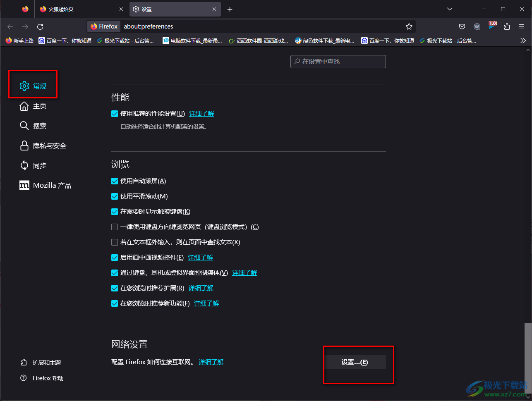532x401 pixels.
Task: Reload the current page
Action: pos(40,26)
